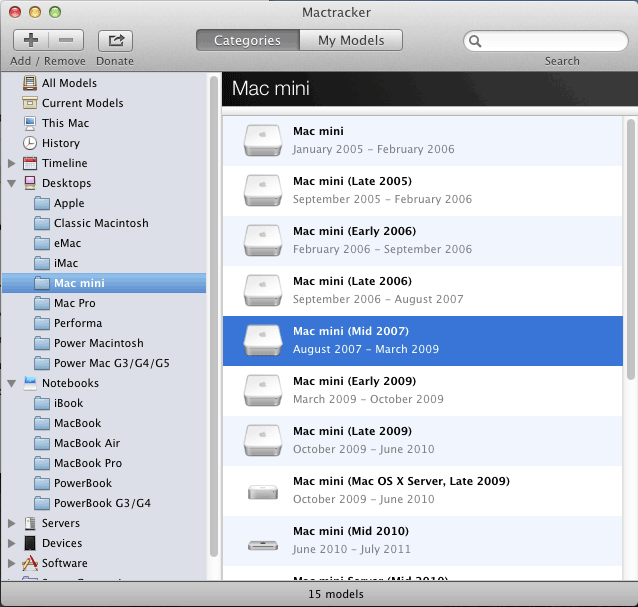Viewport: 638px width, 607px height.
Task: Switch to the Categories tab
Action: tap(247, 40)
